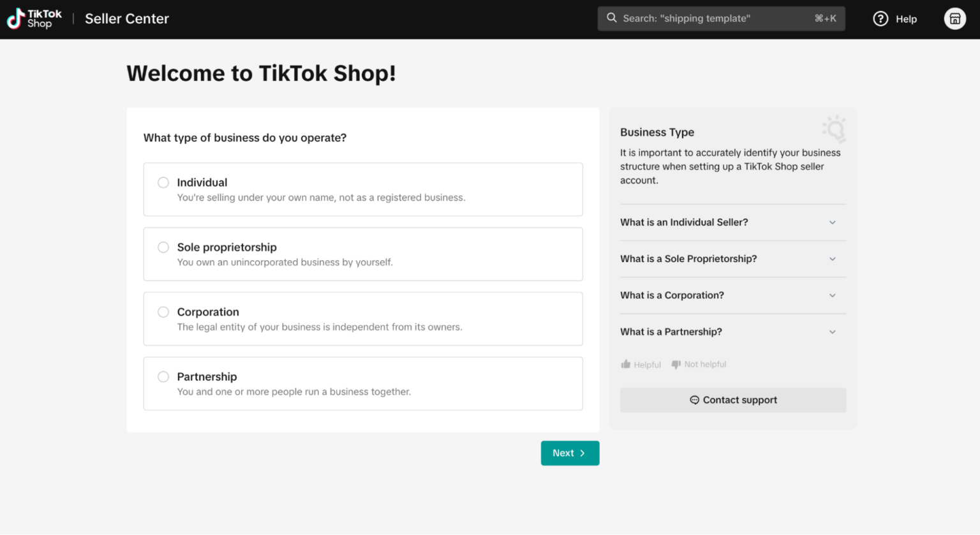This screenshot has height=535, width=980.
Task: Click the TikTok Shop logo
Action: (33, 18)
